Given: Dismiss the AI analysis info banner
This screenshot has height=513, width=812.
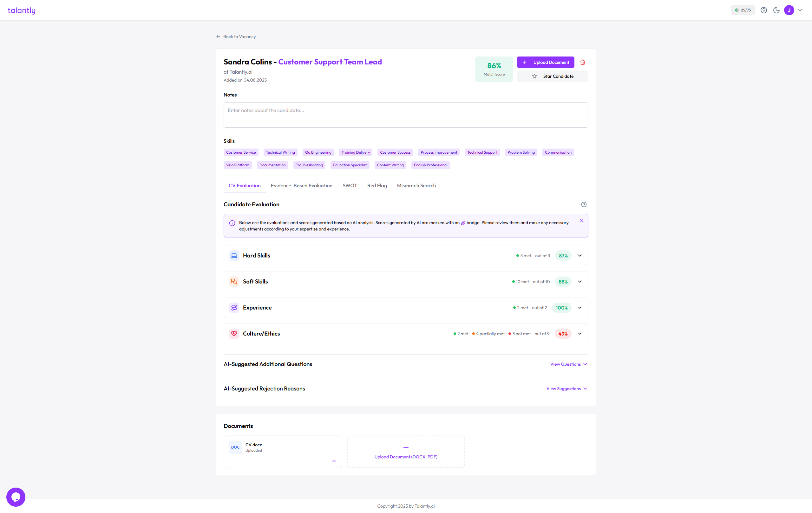Looking at the screenshot, I should click(x=582, y=221).
